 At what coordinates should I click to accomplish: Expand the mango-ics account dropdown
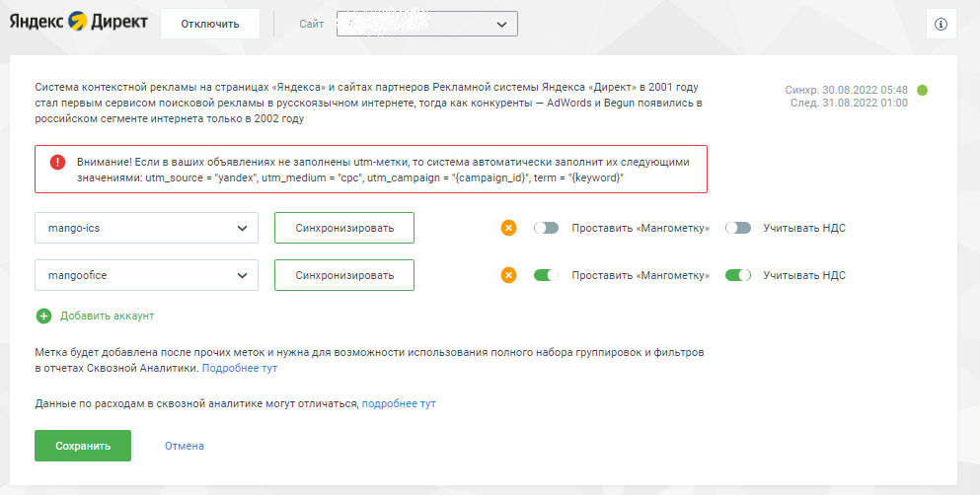pyautogui.click(x=146, y=228)
